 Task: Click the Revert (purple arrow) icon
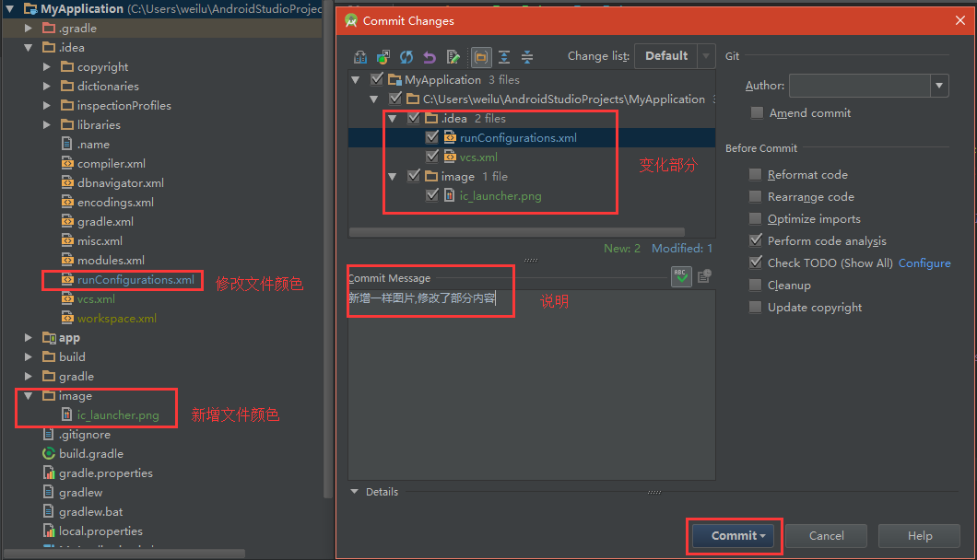[x=430, y=57]
